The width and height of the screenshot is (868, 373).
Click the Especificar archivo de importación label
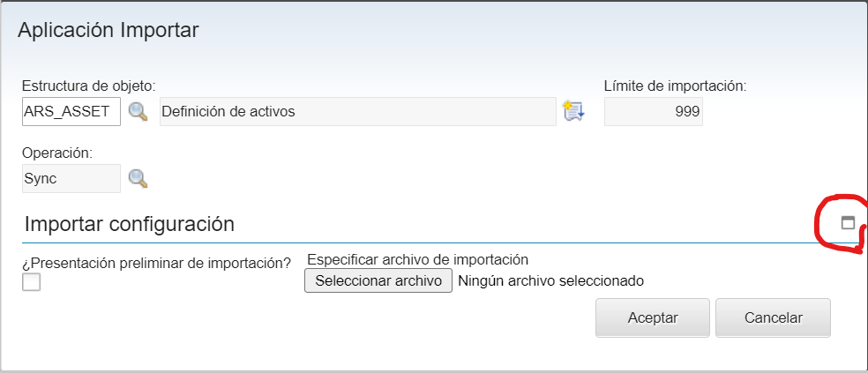pyautogui.click(x=417, y=259)
